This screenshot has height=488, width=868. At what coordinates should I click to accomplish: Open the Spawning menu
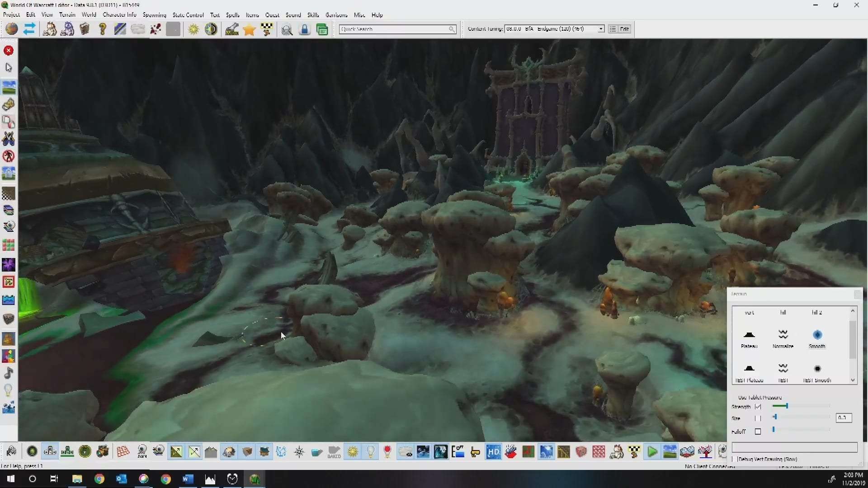tap(154, 15)
